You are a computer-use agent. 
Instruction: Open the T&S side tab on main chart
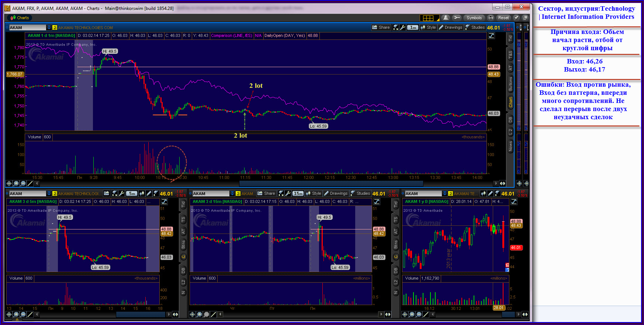510,55
